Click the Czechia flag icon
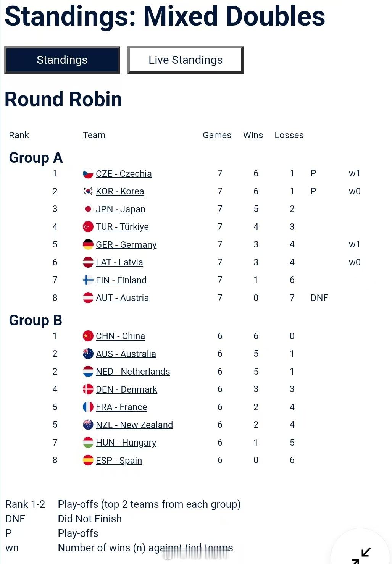This screenshot has width=392, height=564. coord(88,174)
